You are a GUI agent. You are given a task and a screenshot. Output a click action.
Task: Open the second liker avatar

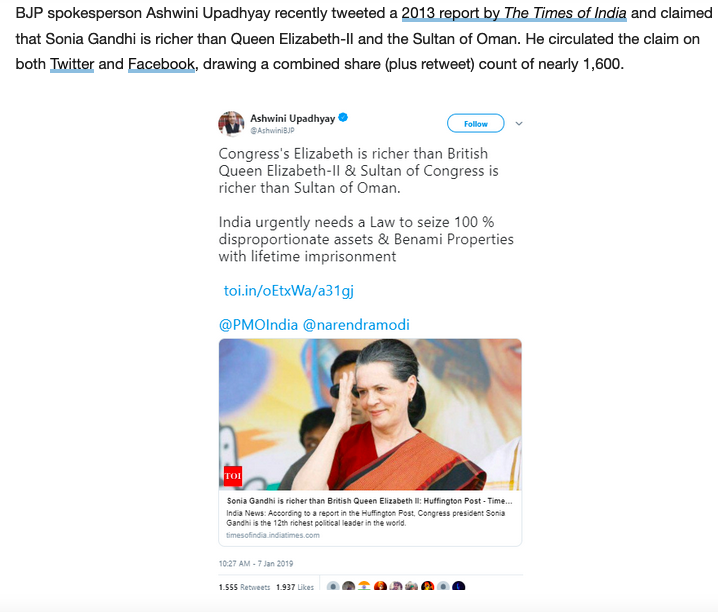pyautogui.click(x=348, y=586)
